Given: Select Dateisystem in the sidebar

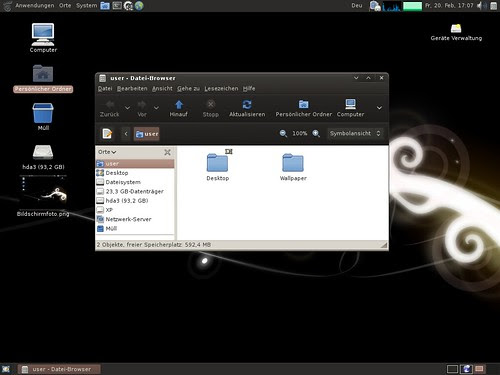Looking at the screenshot, I should pyautogui.click(x=135, y=182).
